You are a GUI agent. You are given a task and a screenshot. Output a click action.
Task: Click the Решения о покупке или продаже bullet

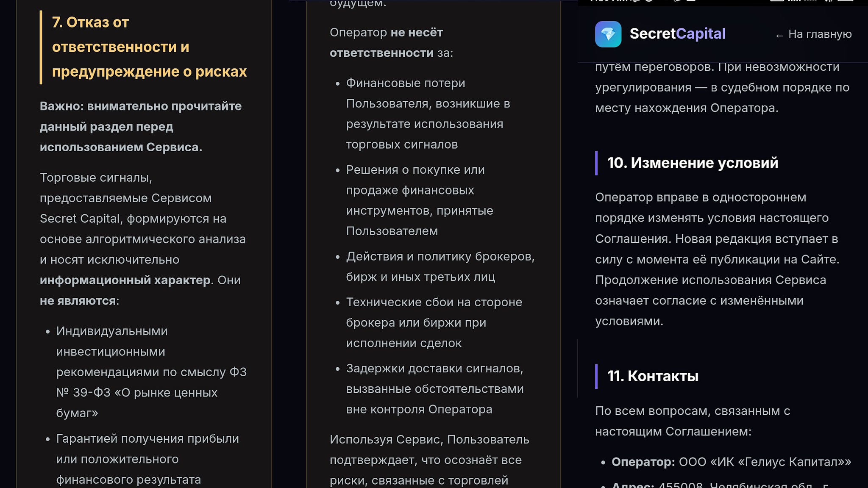tap(420, 200)
